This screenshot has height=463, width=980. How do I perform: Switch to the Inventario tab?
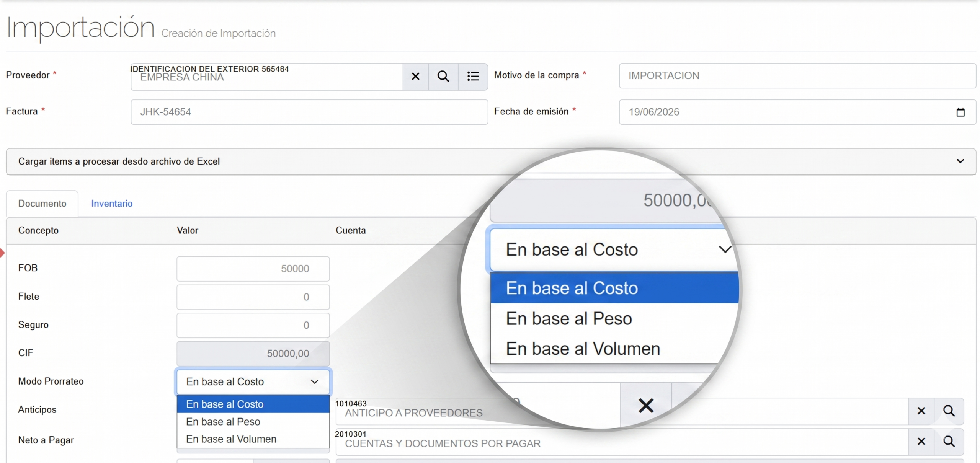112,204
